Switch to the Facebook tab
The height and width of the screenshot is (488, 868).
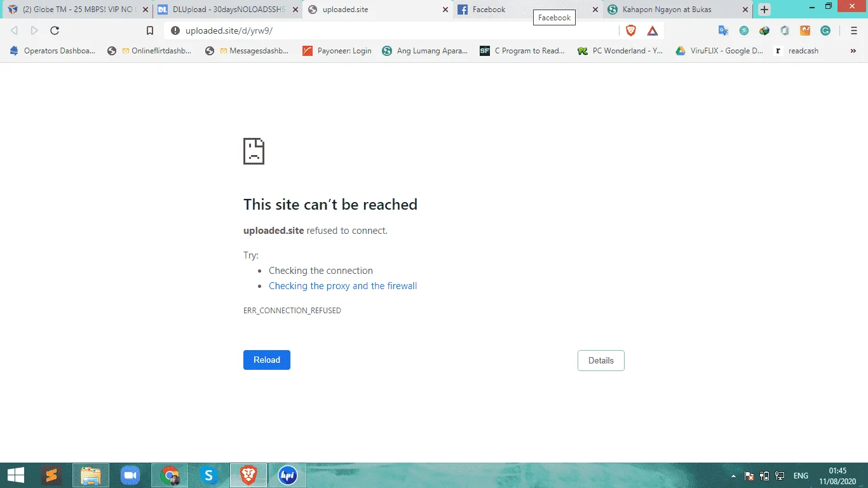click(x=527, y=10)
